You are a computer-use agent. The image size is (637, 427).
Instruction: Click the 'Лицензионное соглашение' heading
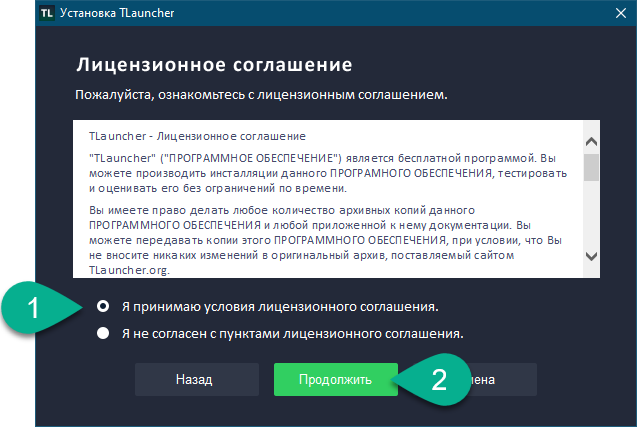coord(214,67)
